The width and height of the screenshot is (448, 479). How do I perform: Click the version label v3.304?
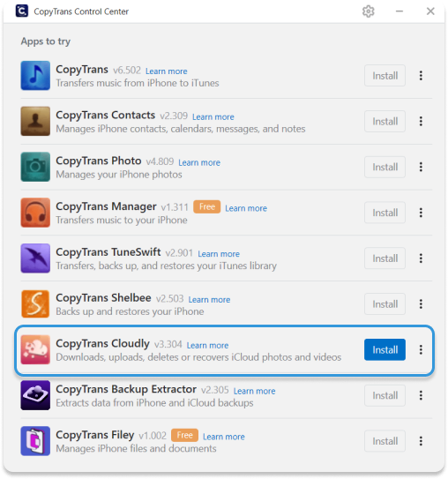click(168, 345)
